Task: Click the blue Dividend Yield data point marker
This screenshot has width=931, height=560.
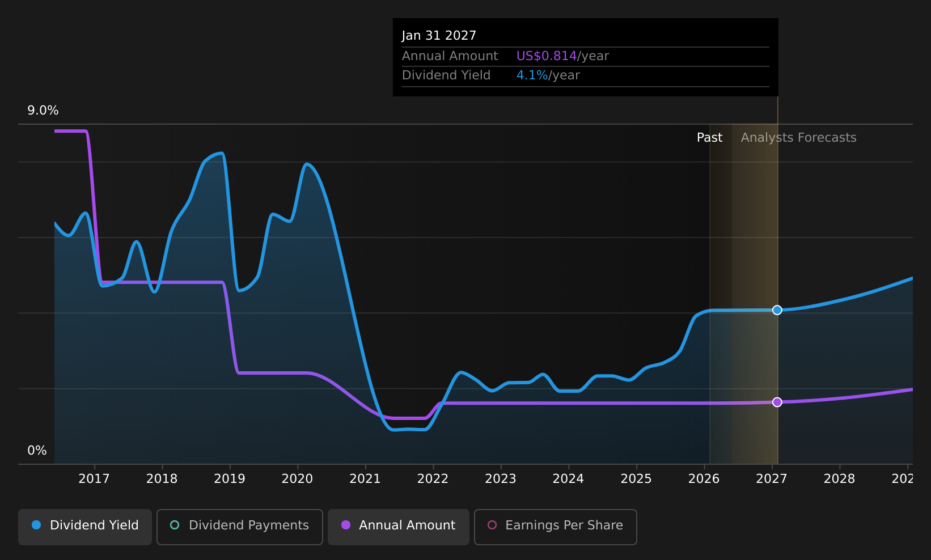Action: [777, 310]
